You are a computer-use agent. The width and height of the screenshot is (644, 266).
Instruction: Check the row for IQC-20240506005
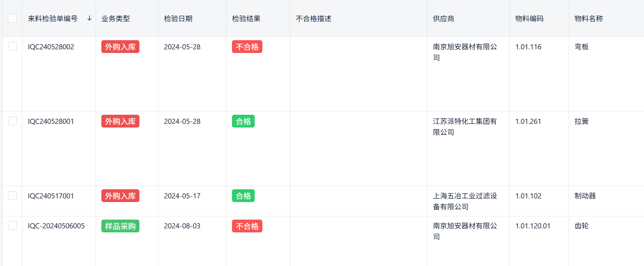12,225
